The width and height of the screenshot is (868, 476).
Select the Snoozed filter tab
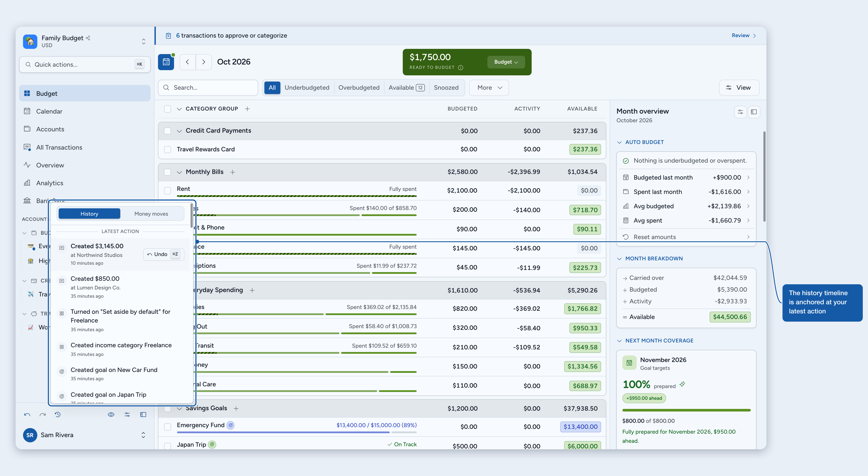[446, 88]
